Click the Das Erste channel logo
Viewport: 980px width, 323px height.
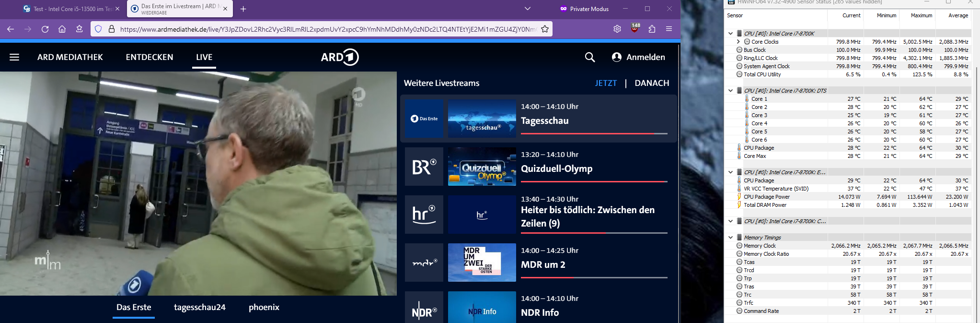[424, 119]
